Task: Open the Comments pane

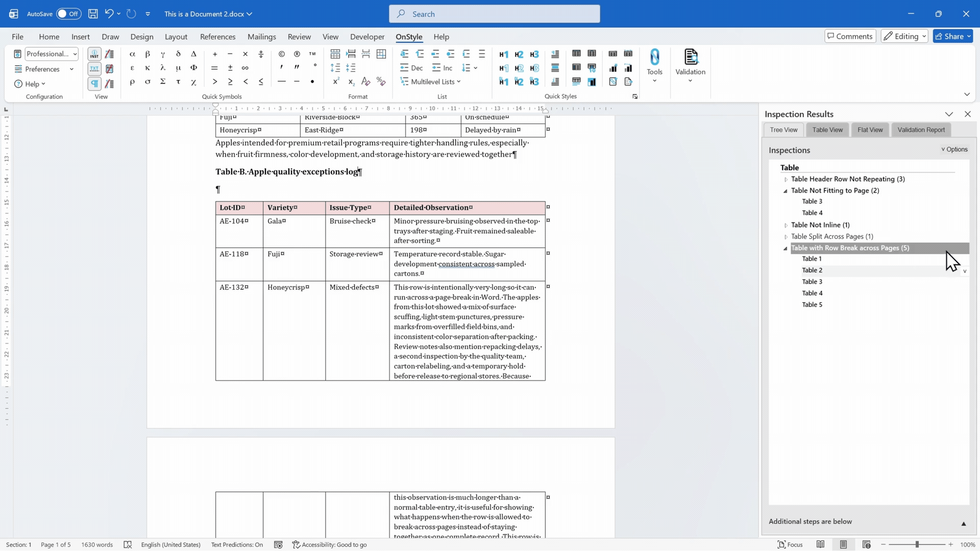Action: [x=850, y=36]
